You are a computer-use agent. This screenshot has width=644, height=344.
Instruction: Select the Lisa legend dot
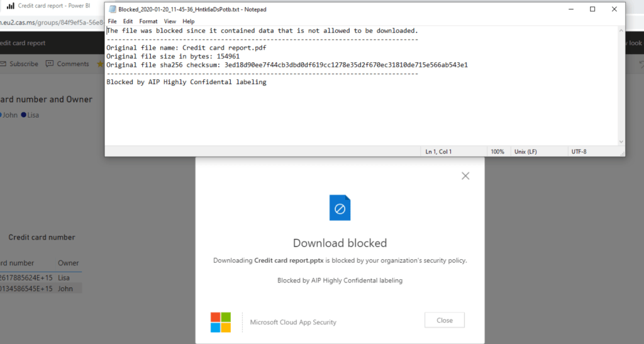[23, 115]
